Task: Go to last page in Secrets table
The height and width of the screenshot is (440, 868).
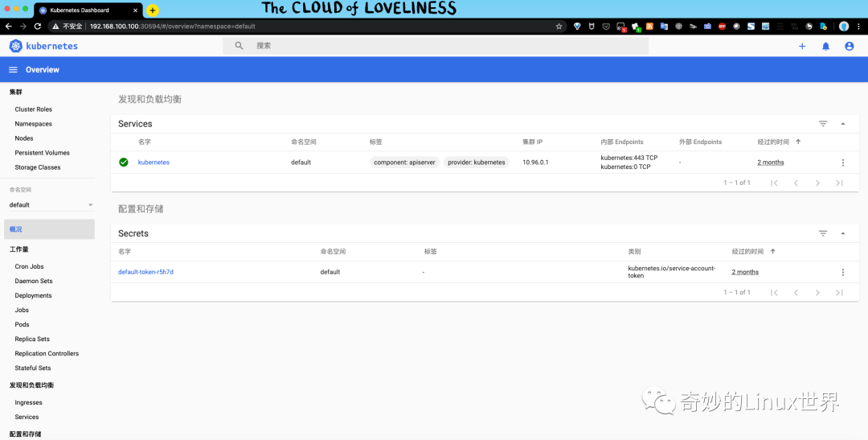Action: click(x=839, y=293)
